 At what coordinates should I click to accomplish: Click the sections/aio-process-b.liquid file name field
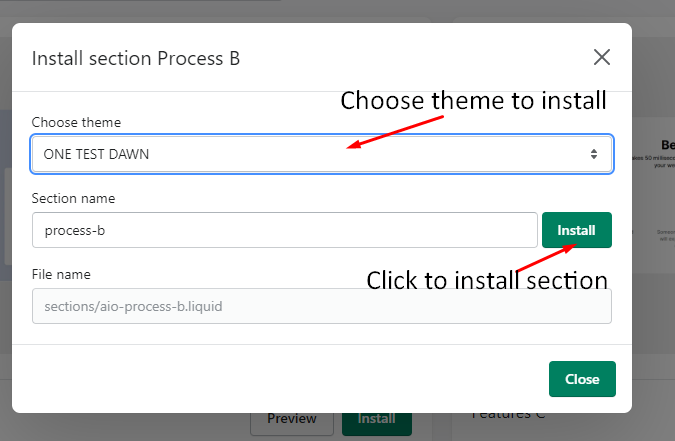(x=322, y=306)
